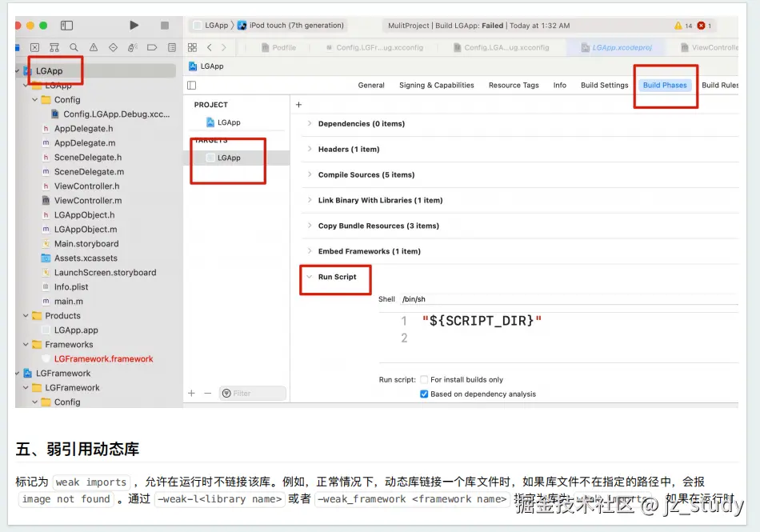The image size is (760, 532).
Task: Switch to Resource Tags tab
Action: coord(514,86)
